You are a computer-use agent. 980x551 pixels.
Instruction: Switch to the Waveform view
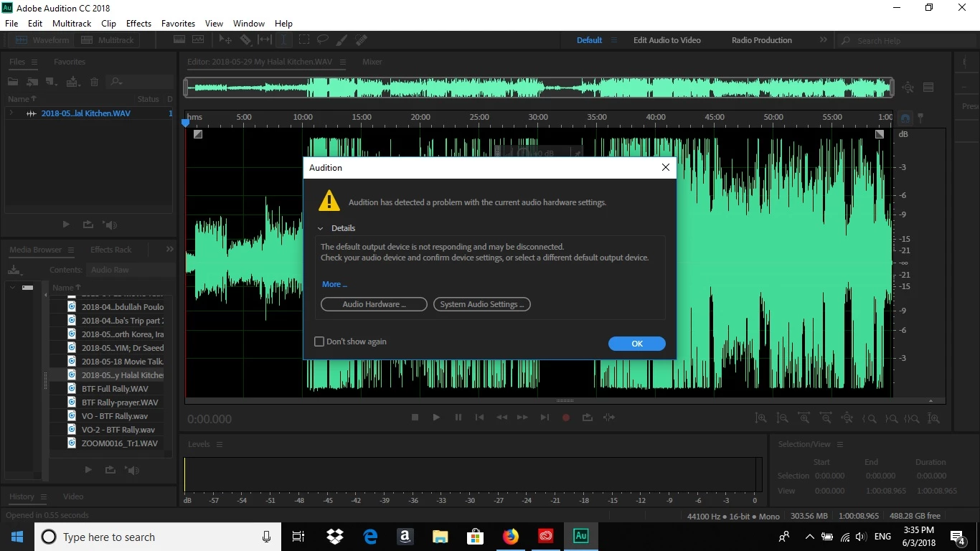pos(42,40)
